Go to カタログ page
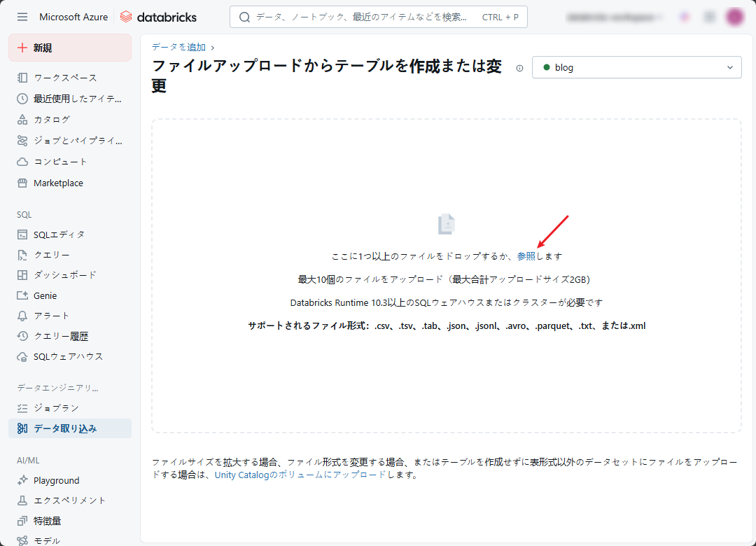 tap(70, 120)
